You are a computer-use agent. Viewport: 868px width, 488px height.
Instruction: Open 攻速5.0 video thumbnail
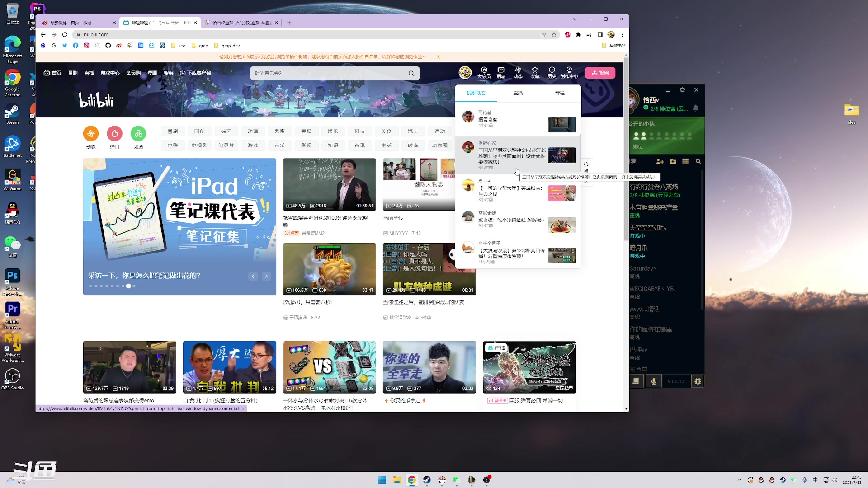coord(329,269)
